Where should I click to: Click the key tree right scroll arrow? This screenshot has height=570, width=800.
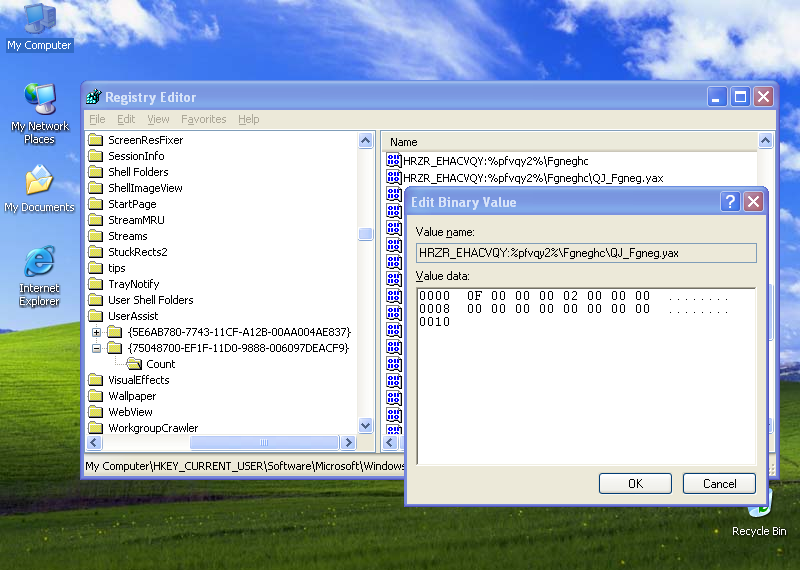tap(348, 442)
